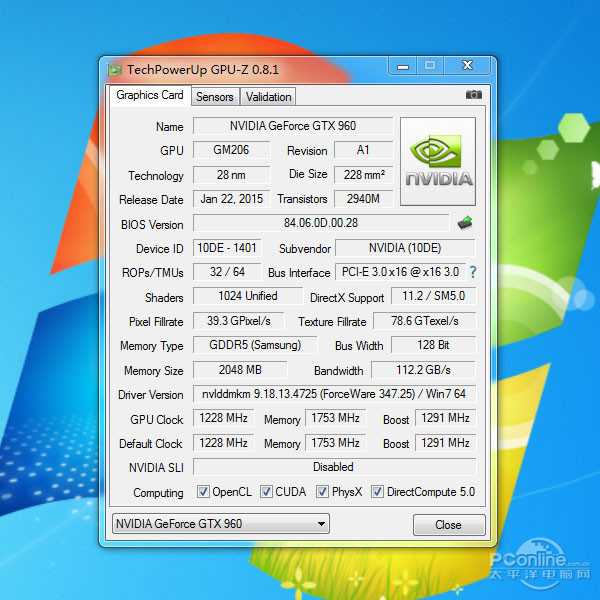Click the BIOS save chip icon

[465, 223]
